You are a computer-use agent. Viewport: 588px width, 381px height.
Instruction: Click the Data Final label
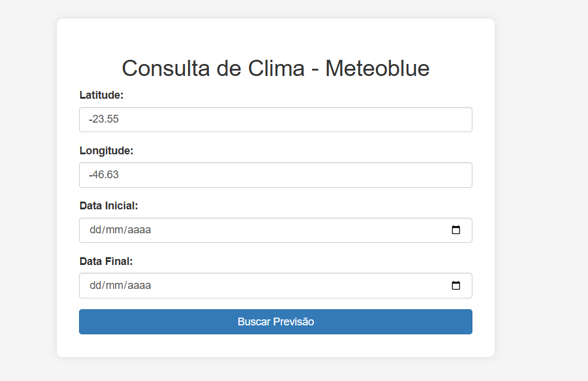[x=106, y=261]
